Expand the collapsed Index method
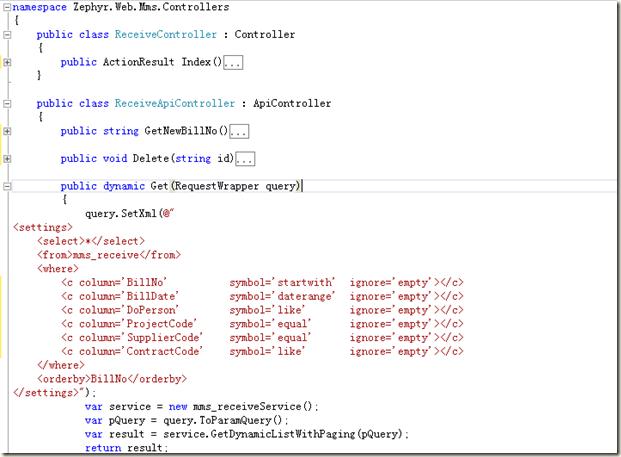This screenshot has width=621, height=457. coord(8,62)
